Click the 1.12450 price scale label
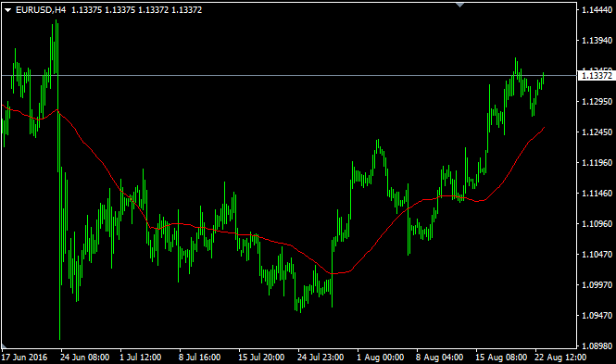Image resolution: width=616 pixels, height=364 pixels. [x=597, y=132]
